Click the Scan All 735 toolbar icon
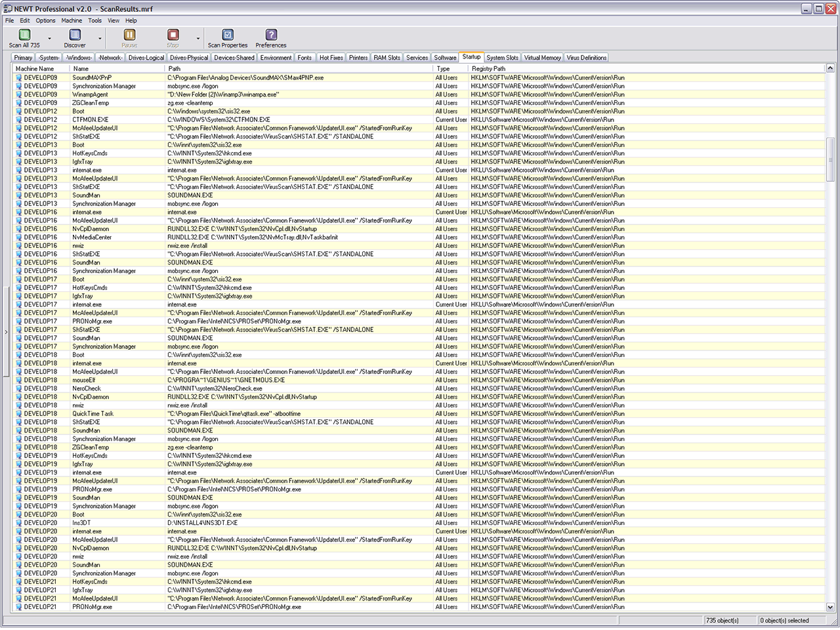 tap(24, 35)
